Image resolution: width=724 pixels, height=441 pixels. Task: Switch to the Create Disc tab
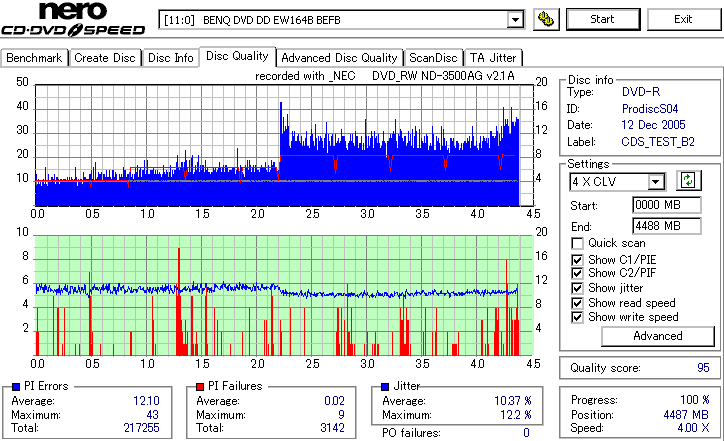tap(105, 58)
